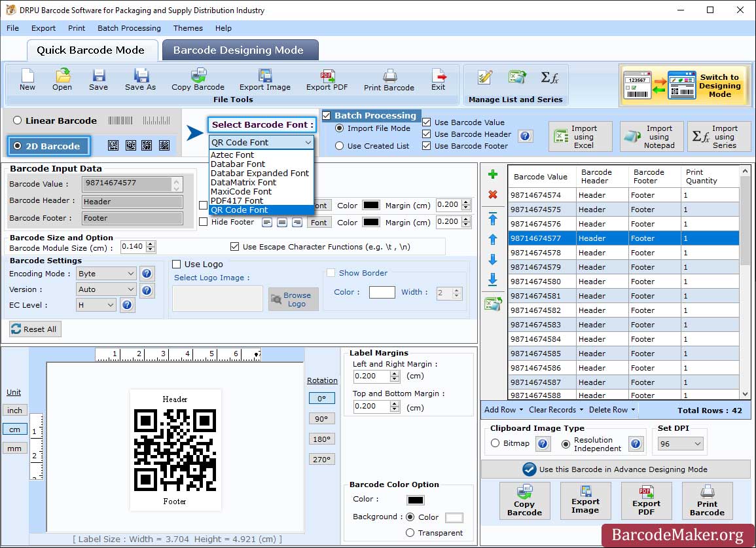Open help for EC Level
The width and height of the screenshot is (756, 548).
(x=127, y=305)
